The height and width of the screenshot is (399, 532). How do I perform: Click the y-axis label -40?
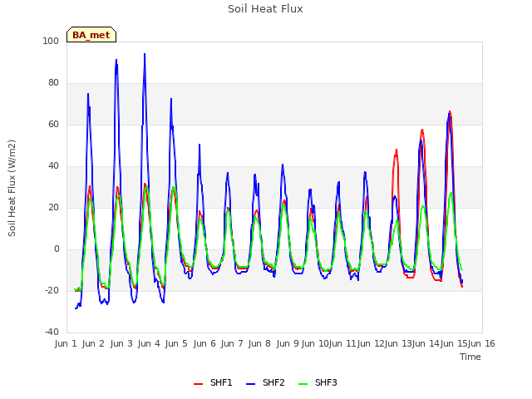click(x=52, y=332)
